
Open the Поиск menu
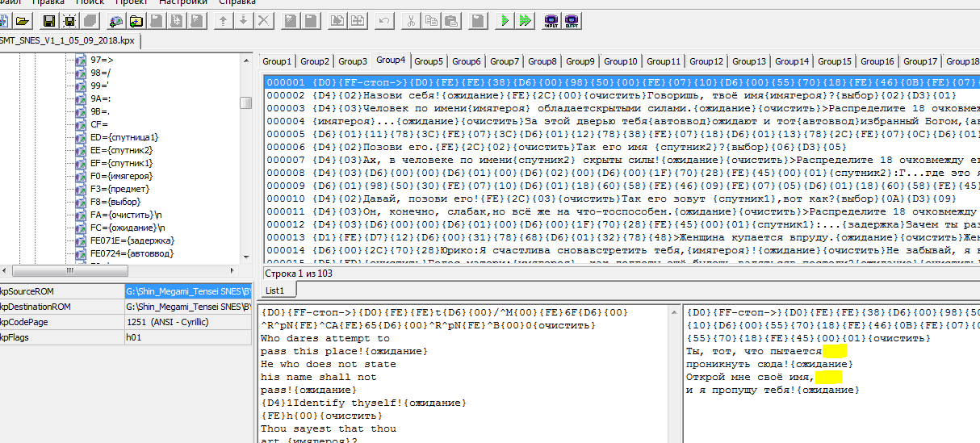point(90,3)
